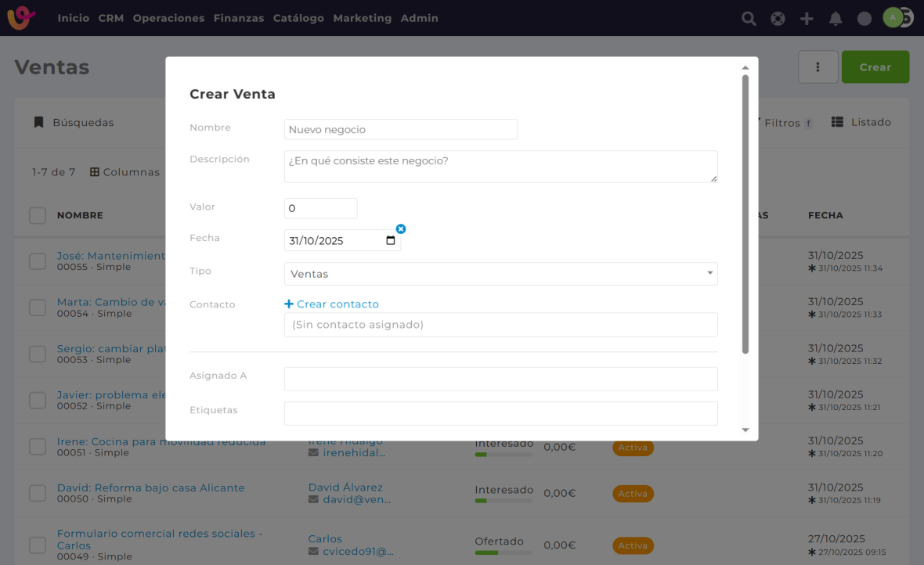Switch to Listado view icon
Viewport: 924px width, 565px height.
pos(837,122)
